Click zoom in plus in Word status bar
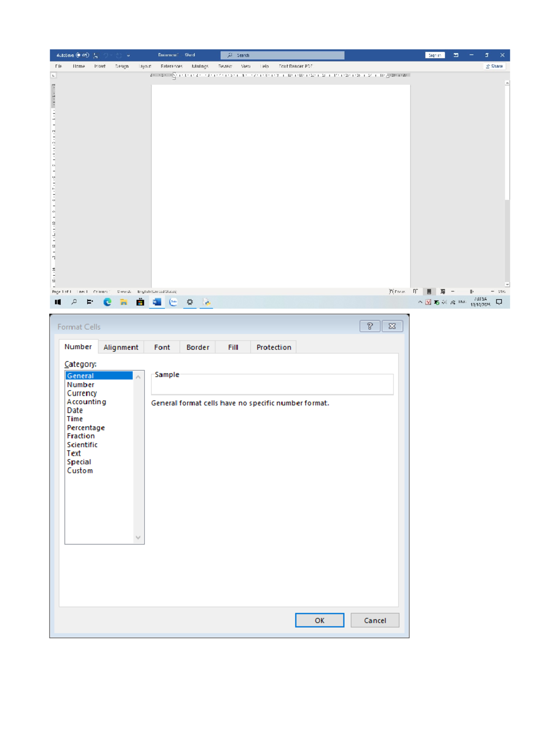Screen dimensions: 560x747 tap(492, 291)
